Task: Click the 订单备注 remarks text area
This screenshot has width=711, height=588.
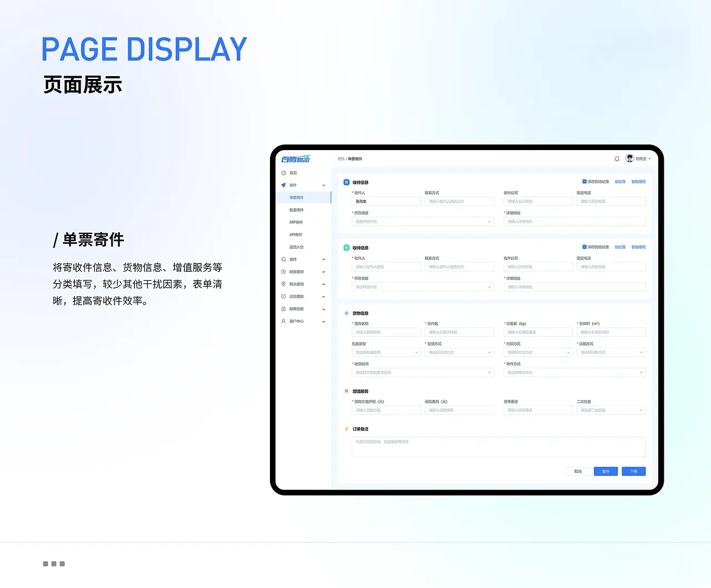Action: point(498,447)
